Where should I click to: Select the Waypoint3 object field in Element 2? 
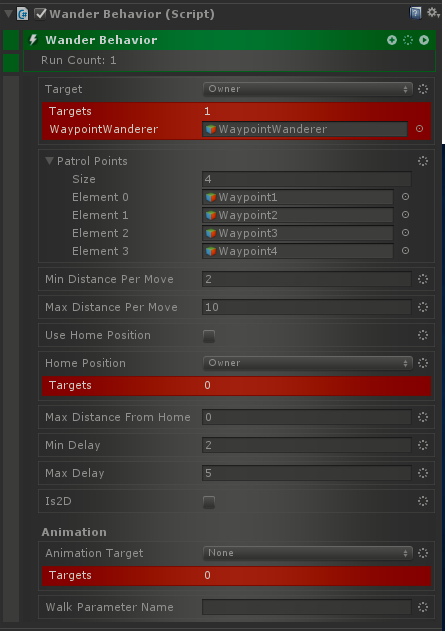click(298, 233)
